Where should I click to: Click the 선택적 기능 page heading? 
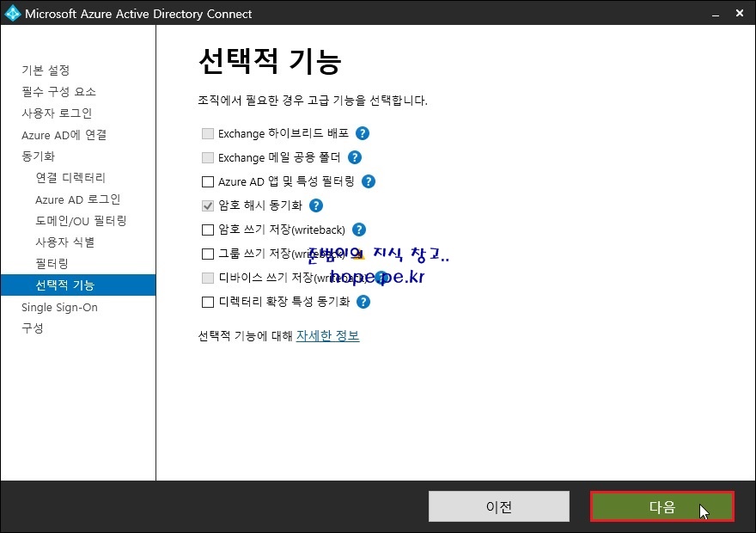[x=270, y=61]
